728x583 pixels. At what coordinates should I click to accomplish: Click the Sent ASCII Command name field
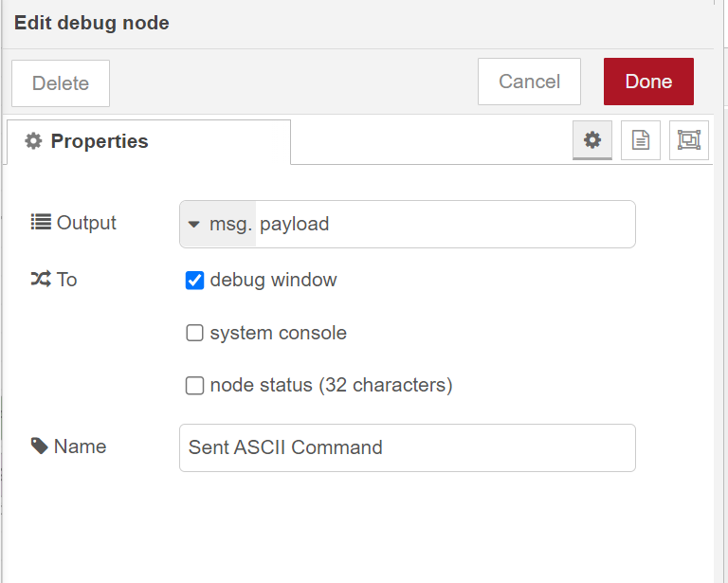(407, 447)
